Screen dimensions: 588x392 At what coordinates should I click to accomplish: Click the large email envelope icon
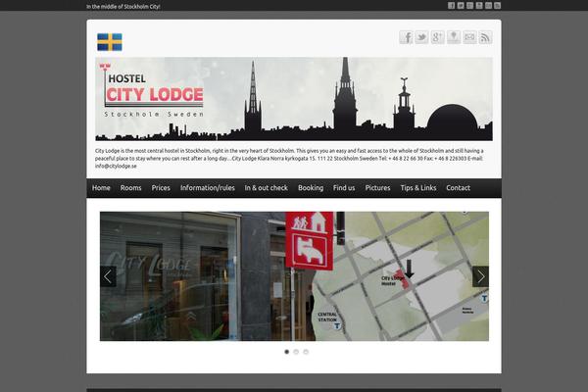point(469,37)
